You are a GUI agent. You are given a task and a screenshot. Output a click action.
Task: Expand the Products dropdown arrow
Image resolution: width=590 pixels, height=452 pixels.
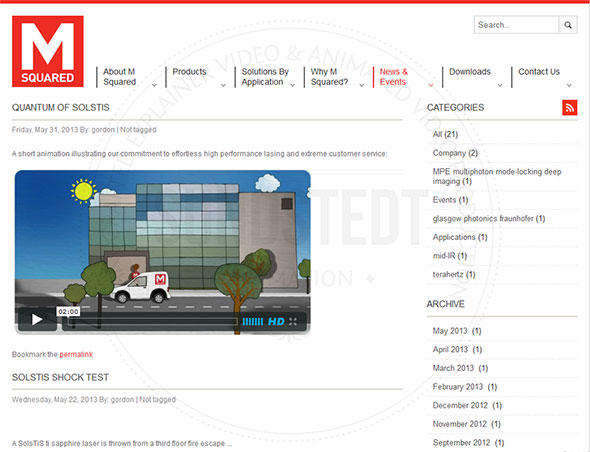(223, 85)
